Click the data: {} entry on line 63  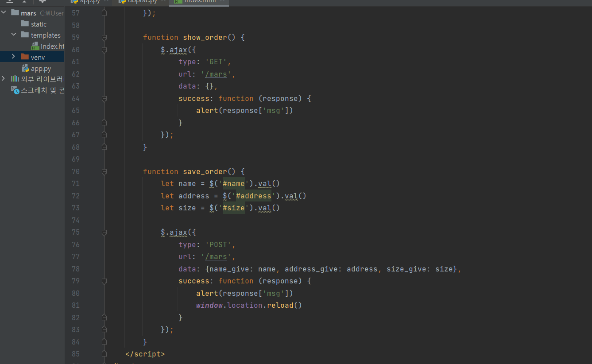tap(198, 86)
